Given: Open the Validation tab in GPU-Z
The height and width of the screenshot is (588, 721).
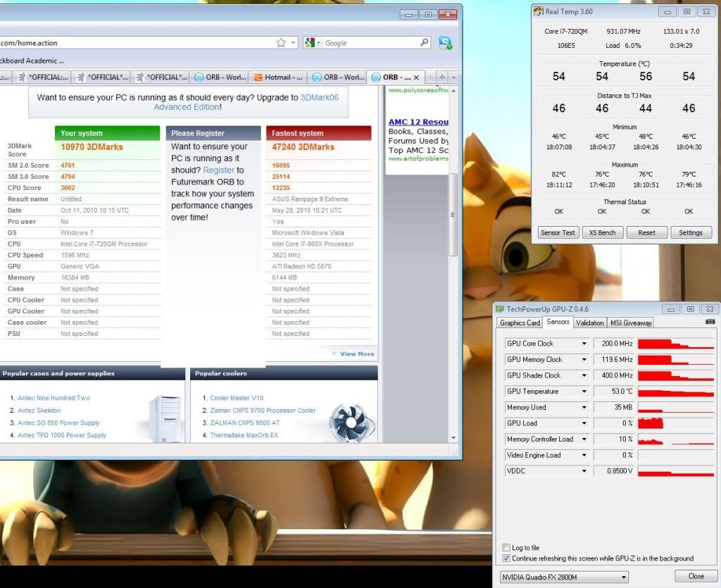Looking at the screenshot, I should [589, 323].
